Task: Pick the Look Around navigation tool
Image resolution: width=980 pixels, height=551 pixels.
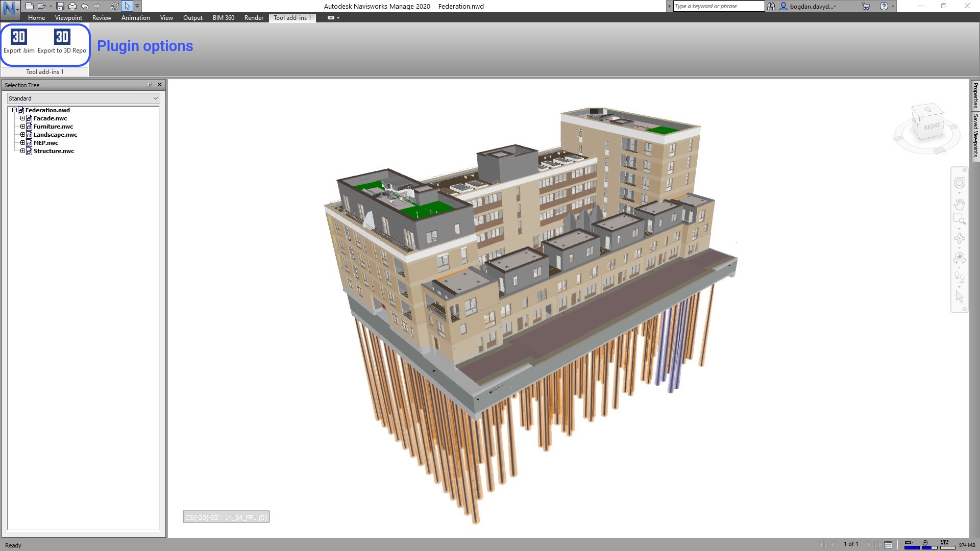Action: 959,258
